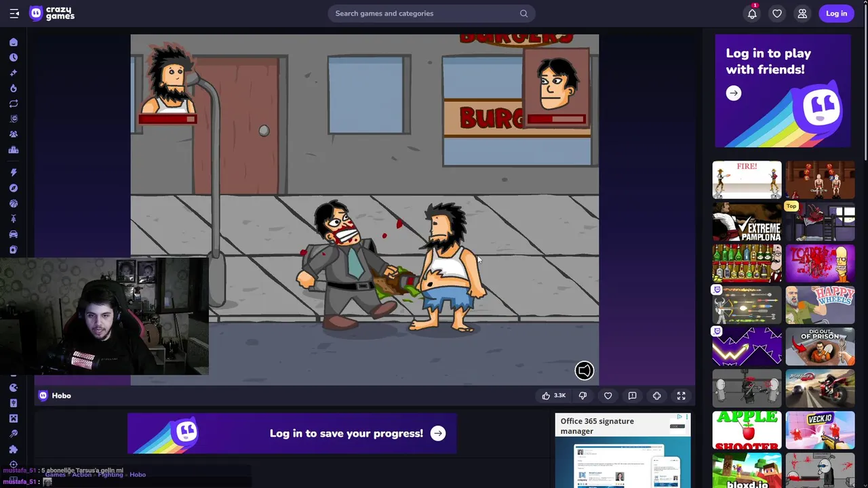This screenshot has width=868, height=488.
Task: Open notifications bell
Action: click(752, 14)
